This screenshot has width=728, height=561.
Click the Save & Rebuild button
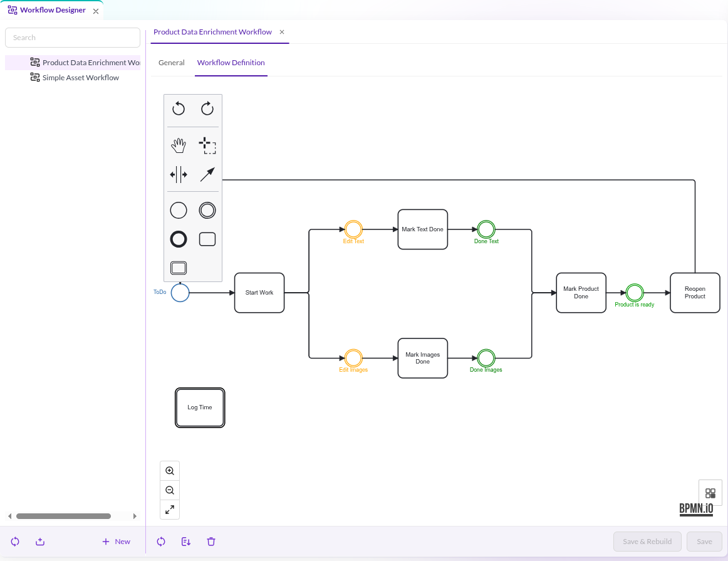coord(647,542)
